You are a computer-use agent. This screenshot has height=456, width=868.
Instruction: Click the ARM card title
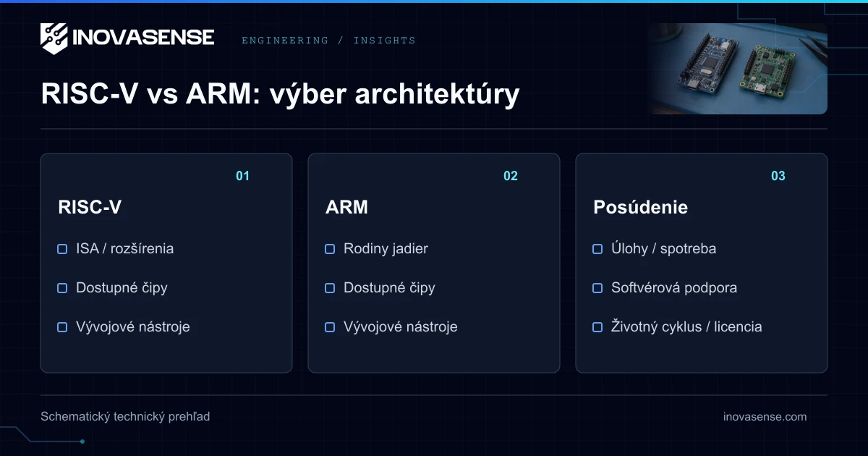(x=346, y=207)
